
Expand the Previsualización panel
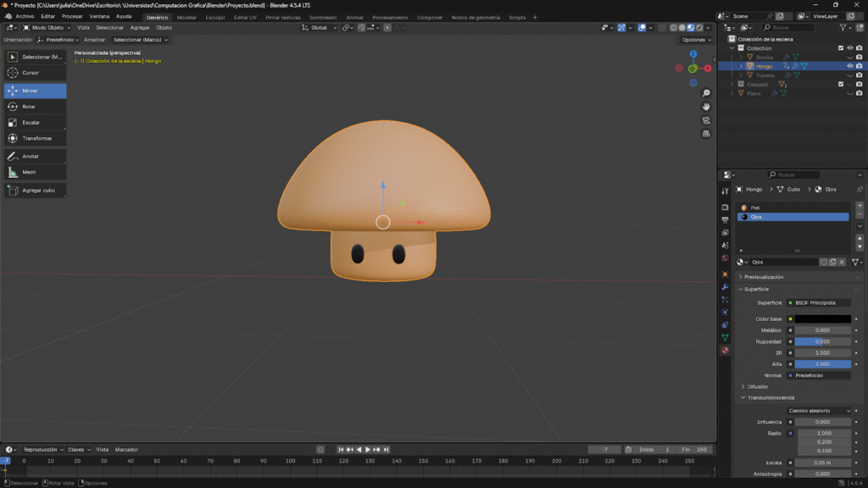pos(763,277)
